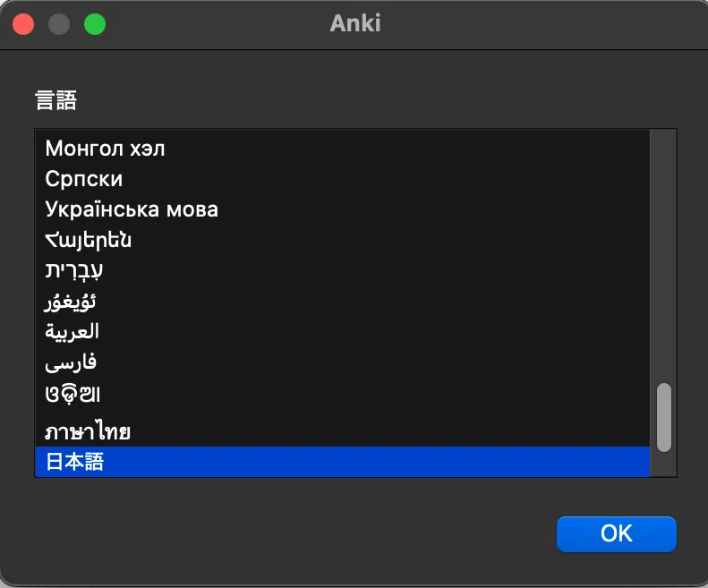Select Українська мова in the list
Image resolution: width=708 pixels, height=588 pixels.
tap(342, 209)
